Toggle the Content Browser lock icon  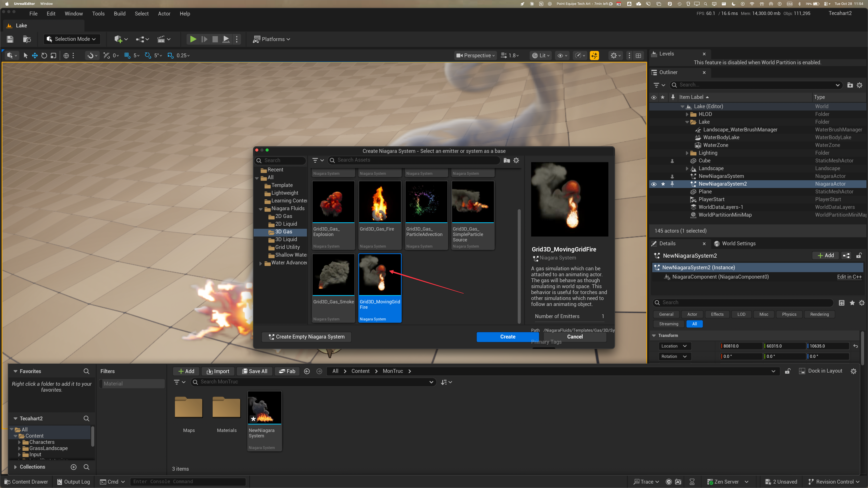788,371
